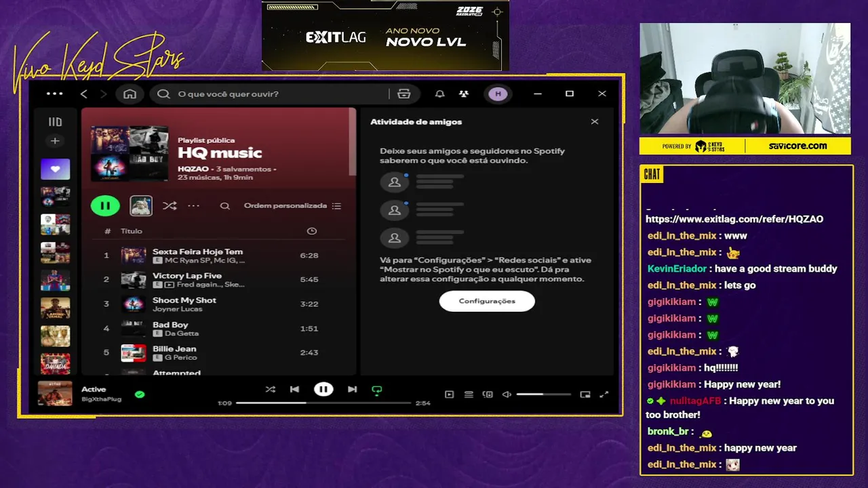Image resolution: width=868 pixels, height=488 pixels.
Task: Click the search field 'O que você quer ouvir?'
Action: click(271, 94)
